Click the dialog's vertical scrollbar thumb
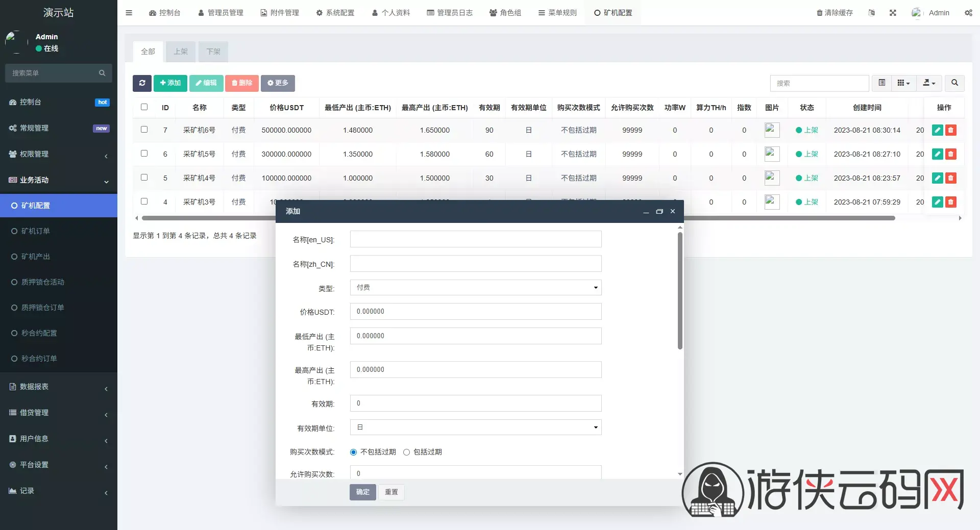Image resolution: width=980 pixels, height=530 pixels. (680, 291)
